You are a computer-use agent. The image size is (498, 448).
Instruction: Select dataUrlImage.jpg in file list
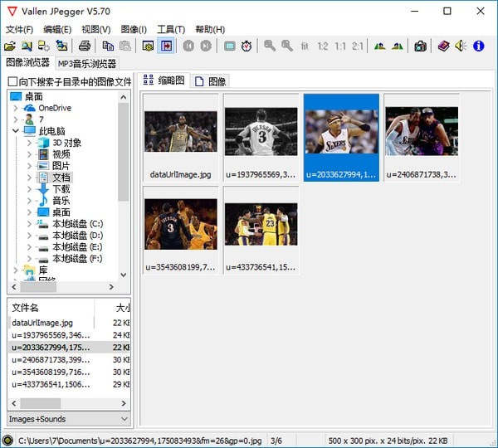point(42,323)
